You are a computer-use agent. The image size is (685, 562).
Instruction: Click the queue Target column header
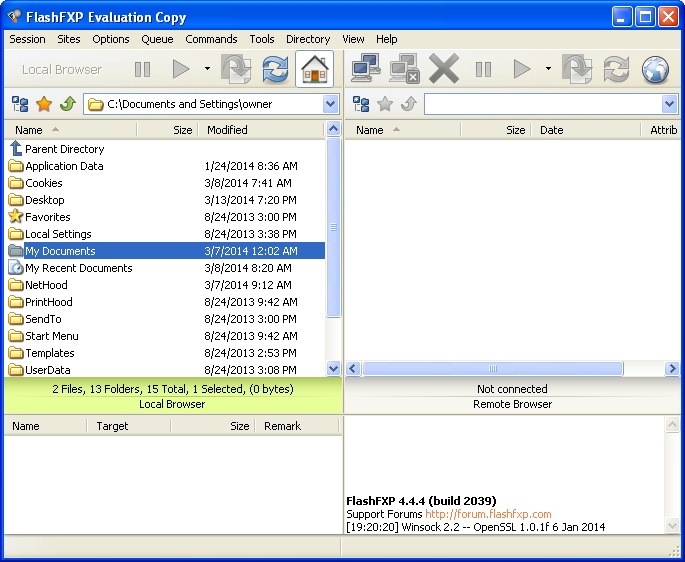[x=128, y=426]
